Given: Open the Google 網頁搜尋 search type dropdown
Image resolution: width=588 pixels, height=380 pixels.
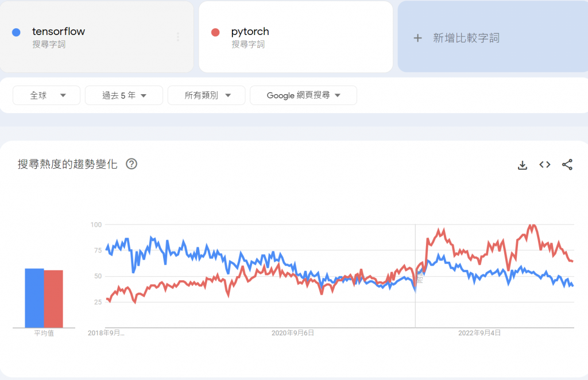Looking at the screenshot, I should pos(303,95).
